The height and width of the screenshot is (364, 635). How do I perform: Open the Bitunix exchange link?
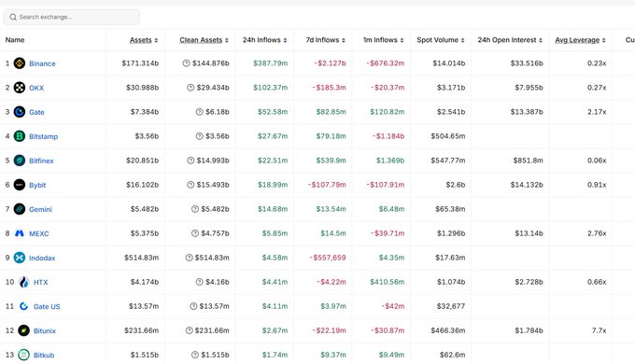coord(45,330)
